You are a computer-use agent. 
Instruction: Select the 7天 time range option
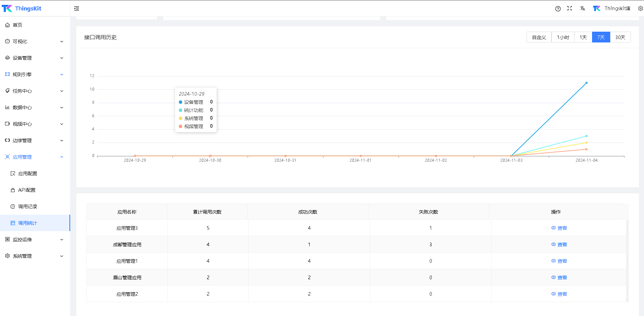(601, 37)
